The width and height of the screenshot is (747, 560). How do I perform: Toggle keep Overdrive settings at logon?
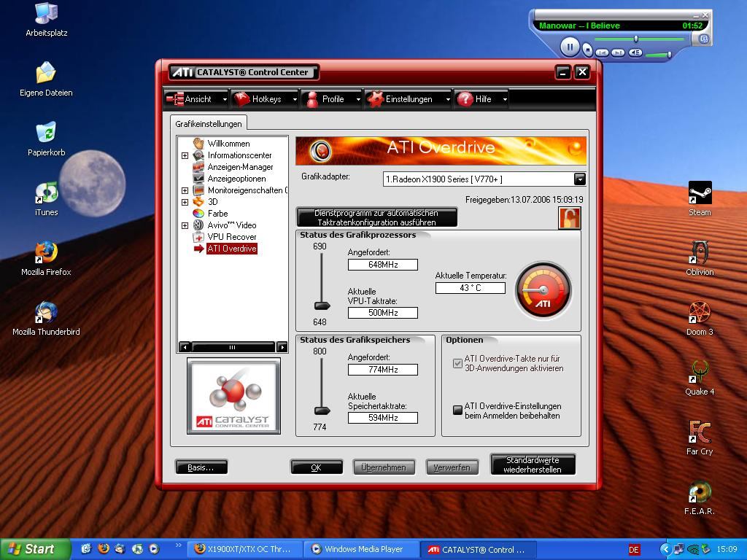tap(457, 410)
